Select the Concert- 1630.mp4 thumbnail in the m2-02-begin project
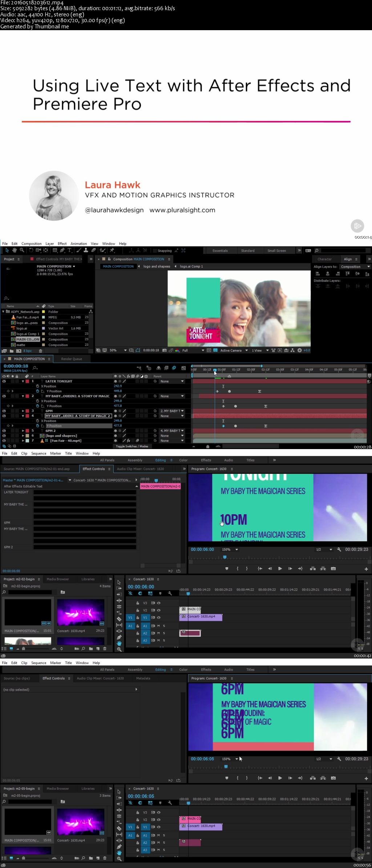Image resolution: width=372 pixels, height=868 pixels. coord(81,613)
